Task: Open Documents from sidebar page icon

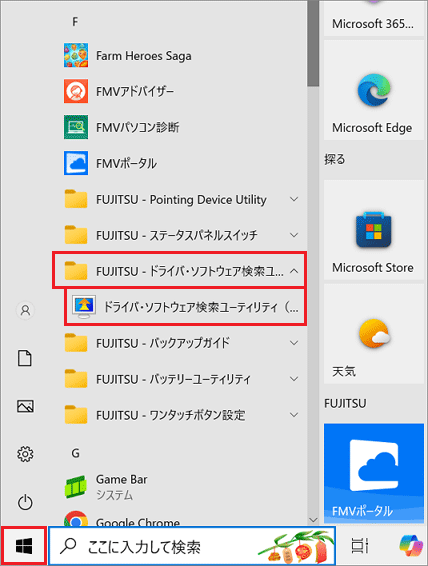Action: (25, 358)
